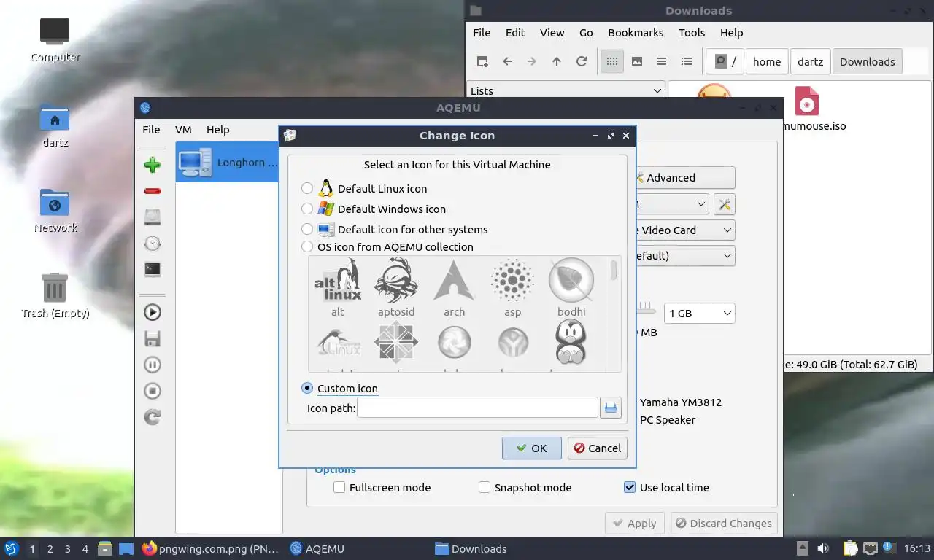Screen dimensions: 934x560
Task: Open Bookmarks menu in the file manager
Action: (x=636, y=32)
